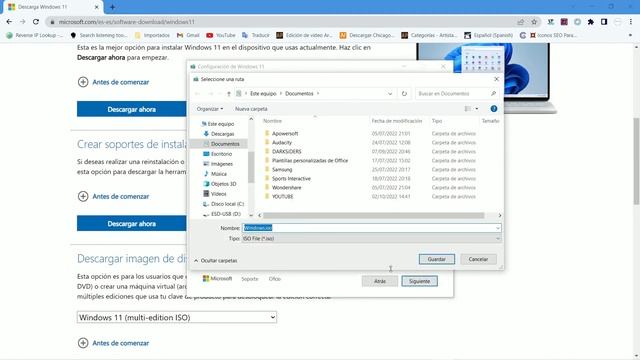The image size is (640, 360).
Task: Open the view options dropdown arrow
Action: (x=476, y=109)
